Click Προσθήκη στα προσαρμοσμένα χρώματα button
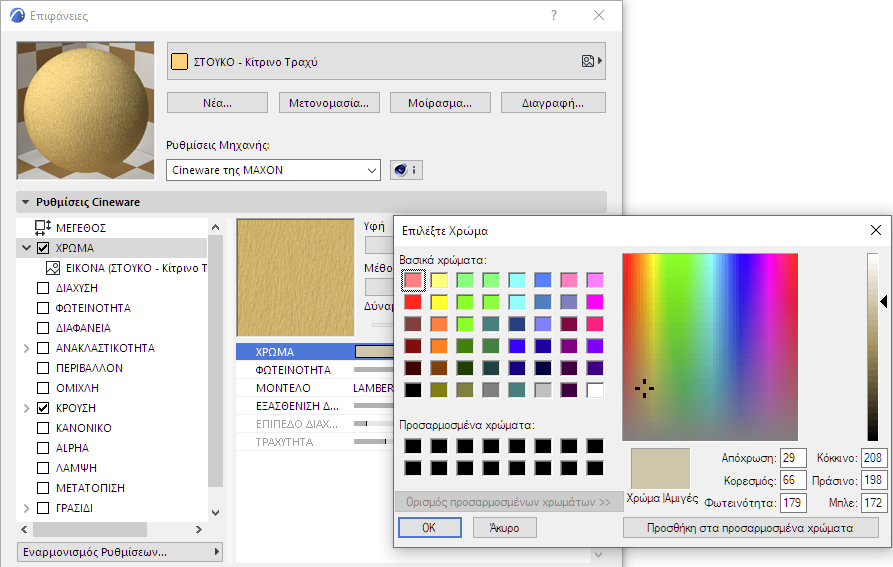893x567 pixels. pos(750,528)
